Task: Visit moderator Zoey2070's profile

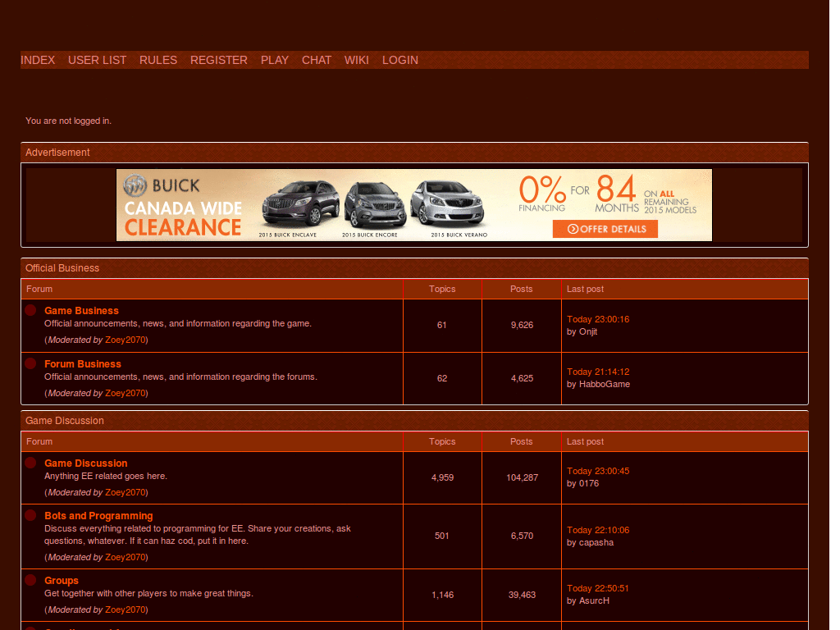Action: click(126, 340)
